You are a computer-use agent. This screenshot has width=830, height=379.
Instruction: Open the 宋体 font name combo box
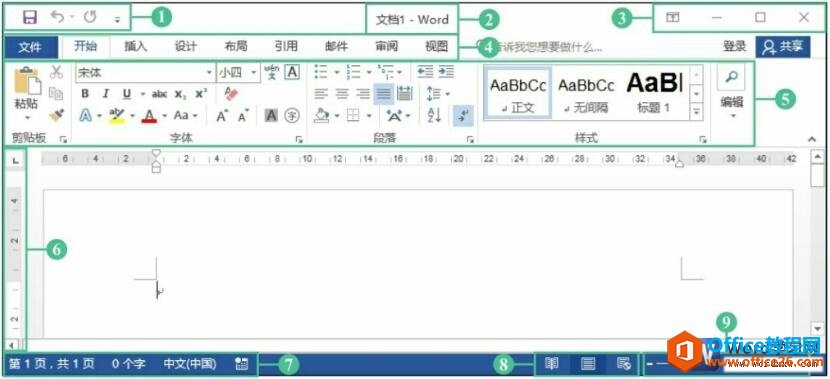tap(145, 73)
